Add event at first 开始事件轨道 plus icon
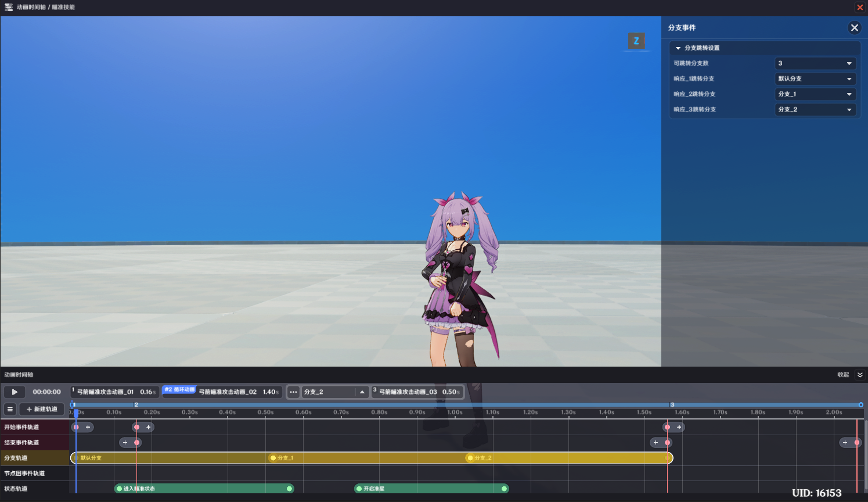This screenshot has width=868, height=502. click(x=88, y=427)
